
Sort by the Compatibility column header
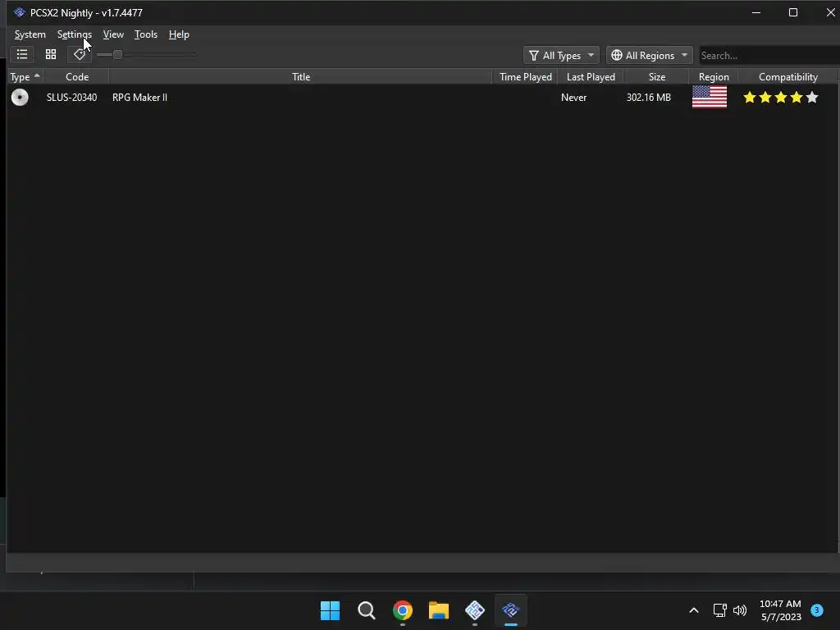pyautogui.click(x=787, y=76)
